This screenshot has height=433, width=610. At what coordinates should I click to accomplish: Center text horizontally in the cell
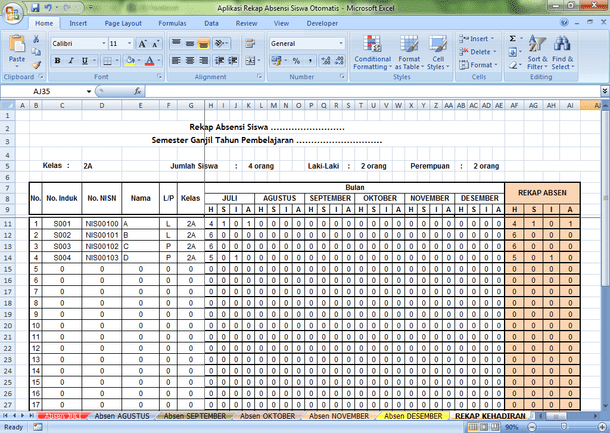click(x=190, y=60)
